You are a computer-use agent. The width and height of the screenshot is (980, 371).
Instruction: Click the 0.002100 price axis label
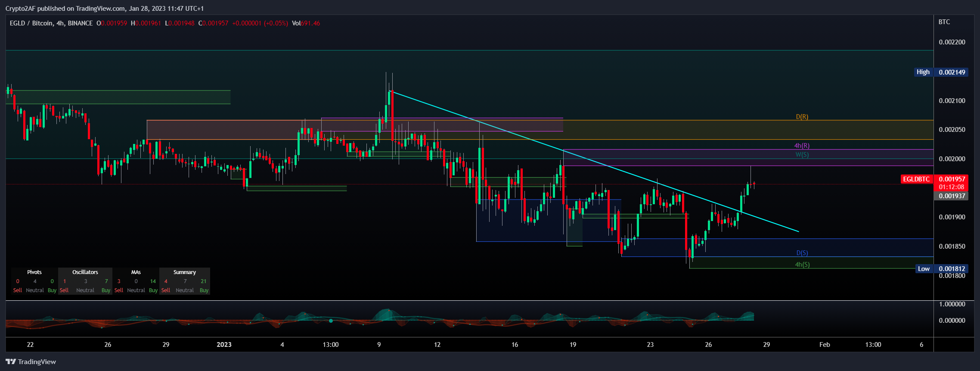(952, 101)
